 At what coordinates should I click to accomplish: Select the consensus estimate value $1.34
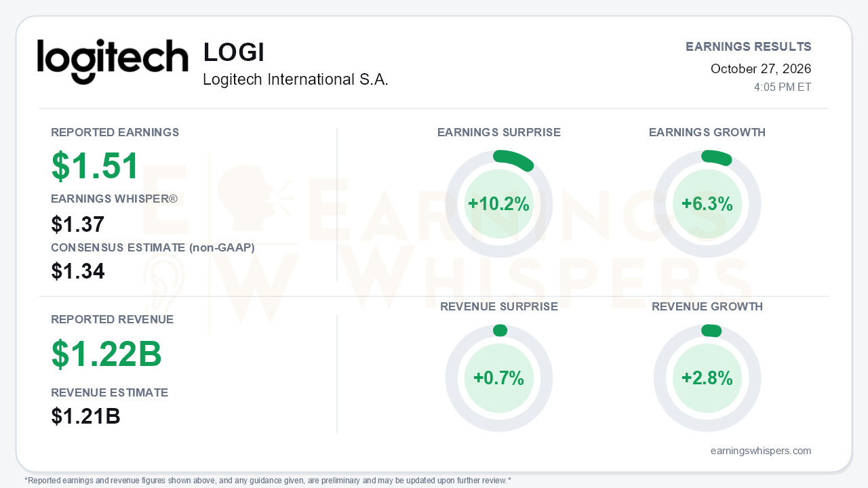pos(78,271)
